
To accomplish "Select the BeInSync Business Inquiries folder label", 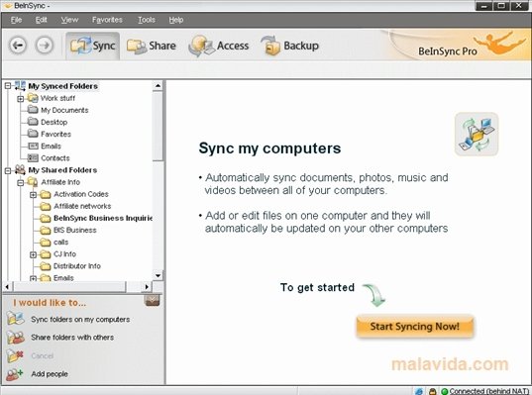I will [x=103, y=218].
